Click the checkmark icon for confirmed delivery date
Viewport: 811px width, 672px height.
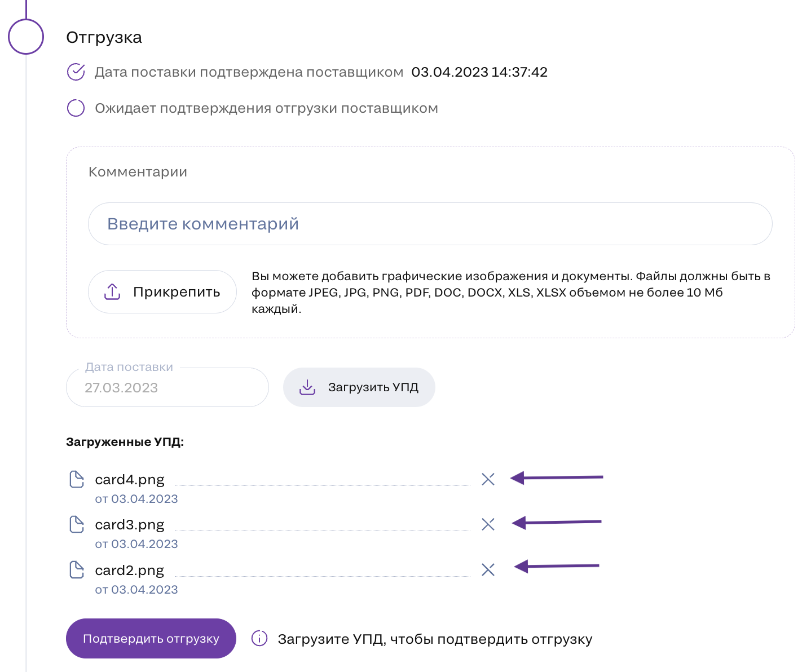coord(76,72)
